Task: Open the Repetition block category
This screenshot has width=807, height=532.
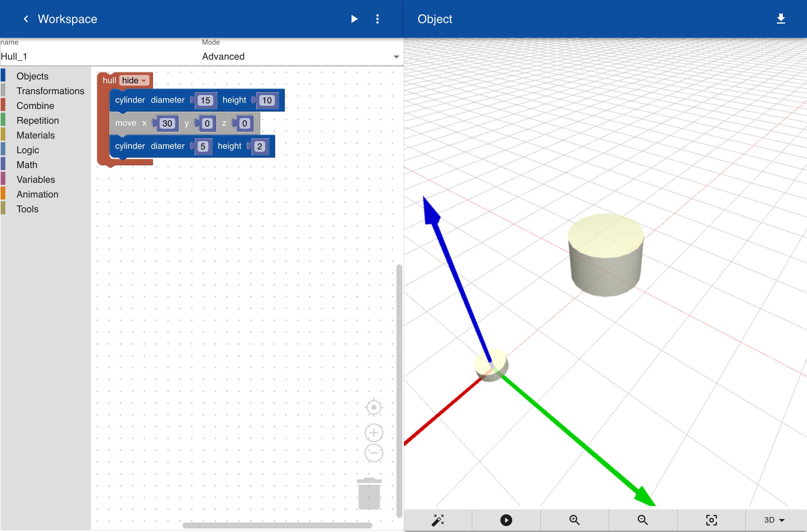Action: (38, 120)
